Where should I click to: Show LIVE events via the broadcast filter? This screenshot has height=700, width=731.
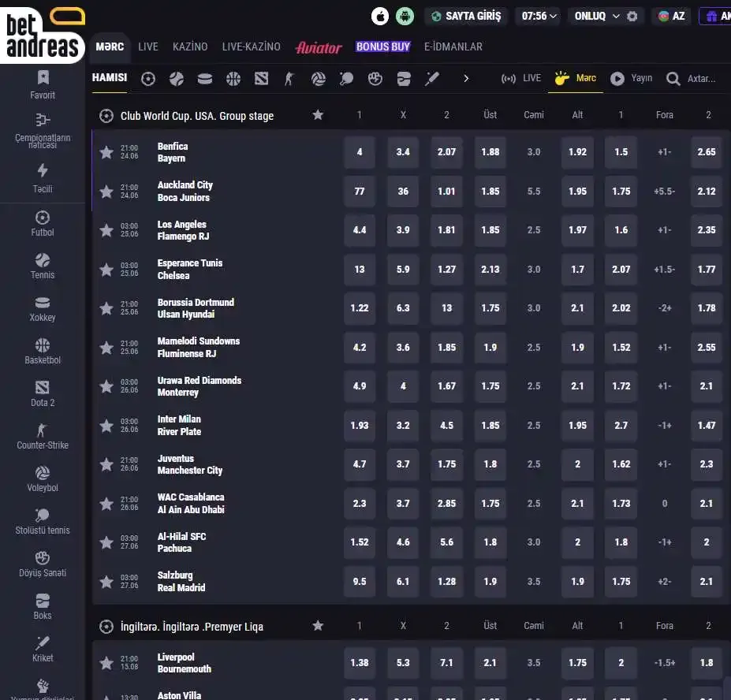coord(521,78)
